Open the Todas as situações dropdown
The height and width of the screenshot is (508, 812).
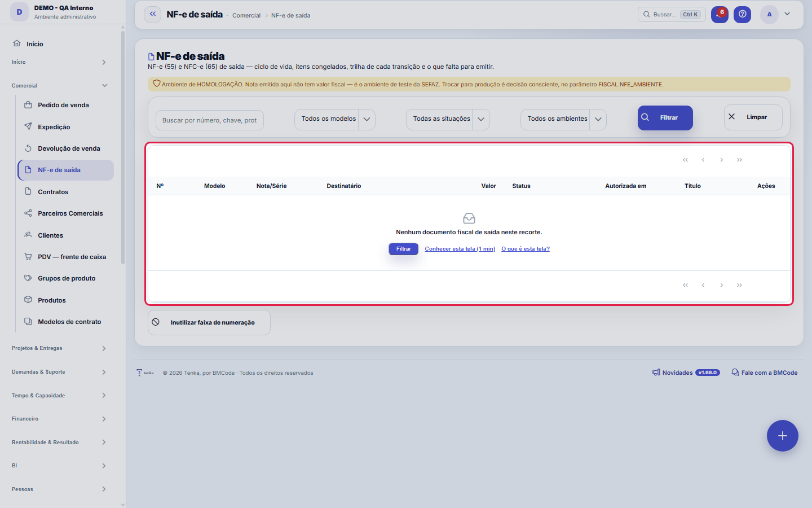(x=448, y=119)
